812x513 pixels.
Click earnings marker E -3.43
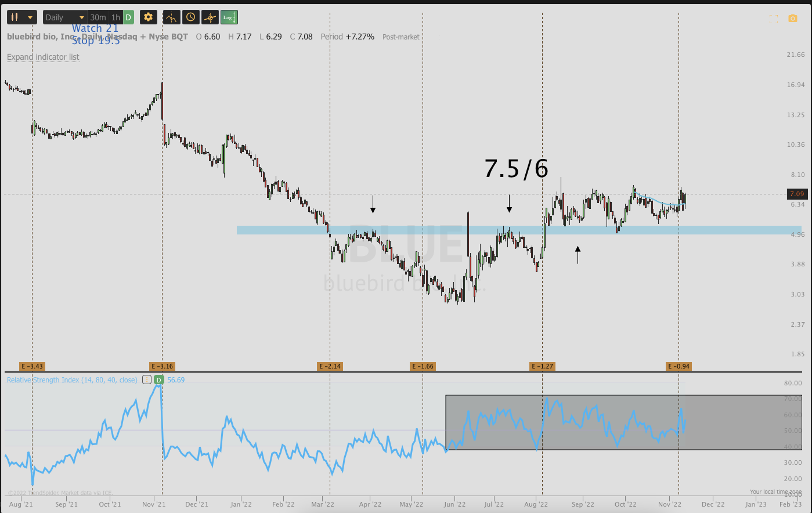tap(32, 366)
